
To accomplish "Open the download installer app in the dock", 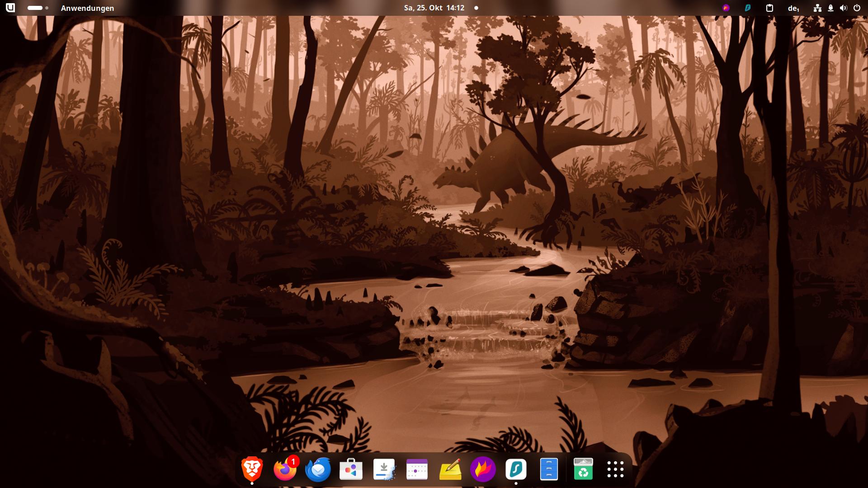I will [384, 469].
